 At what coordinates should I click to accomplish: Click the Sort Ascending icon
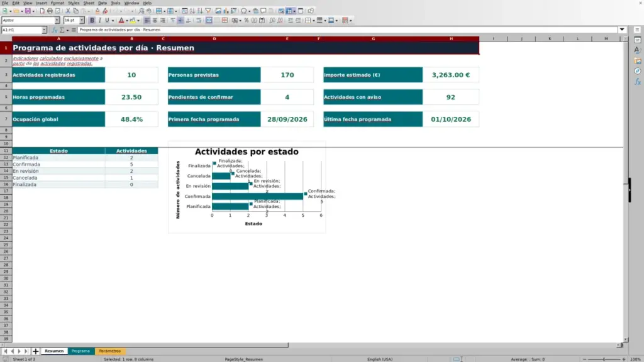coord(192,11)
